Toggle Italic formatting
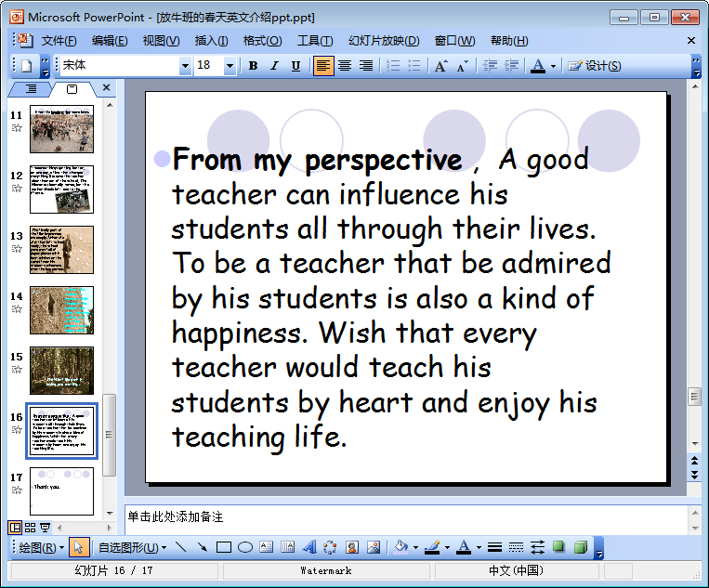The height and width of the screenshot is (588, 709). 274,66
